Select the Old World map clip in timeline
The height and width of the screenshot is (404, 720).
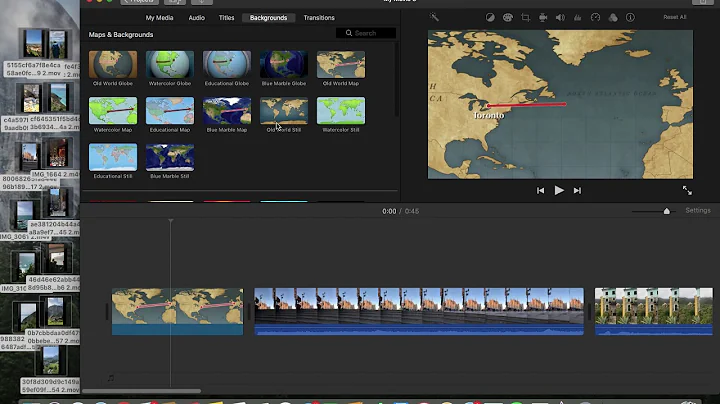pos(178,311)
